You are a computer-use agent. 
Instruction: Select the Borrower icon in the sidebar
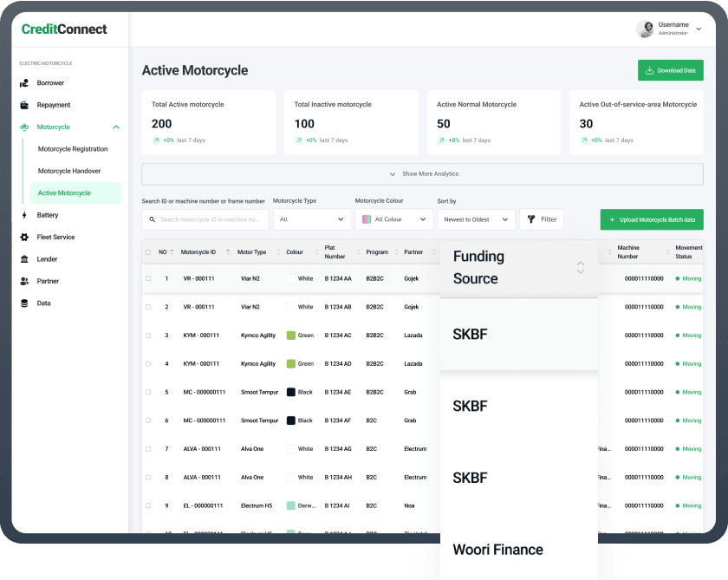point(23,83)
